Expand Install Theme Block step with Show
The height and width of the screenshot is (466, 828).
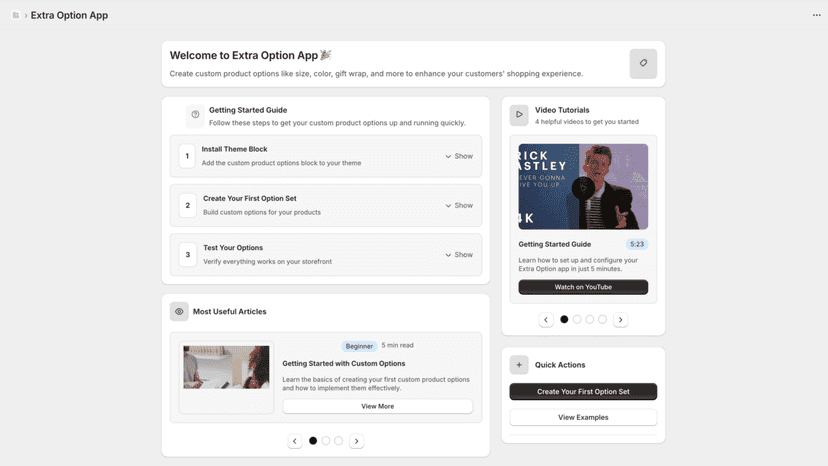click(459, 156)
